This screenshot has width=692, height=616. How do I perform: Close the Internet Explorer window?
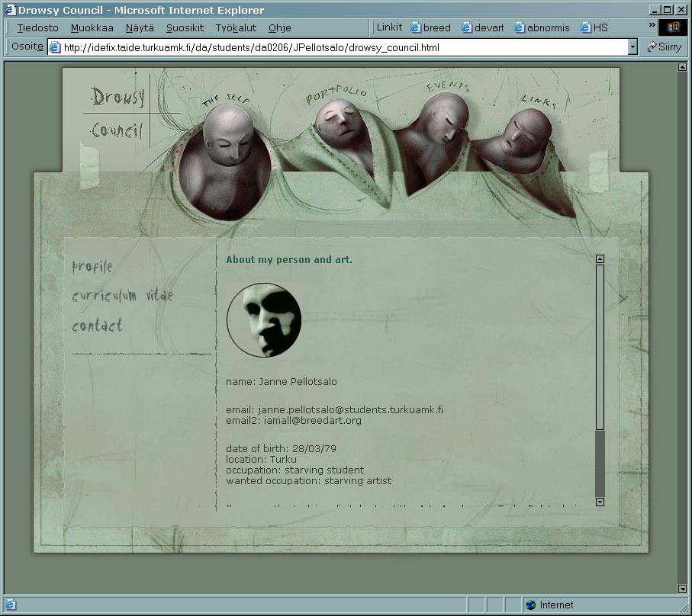681,9
